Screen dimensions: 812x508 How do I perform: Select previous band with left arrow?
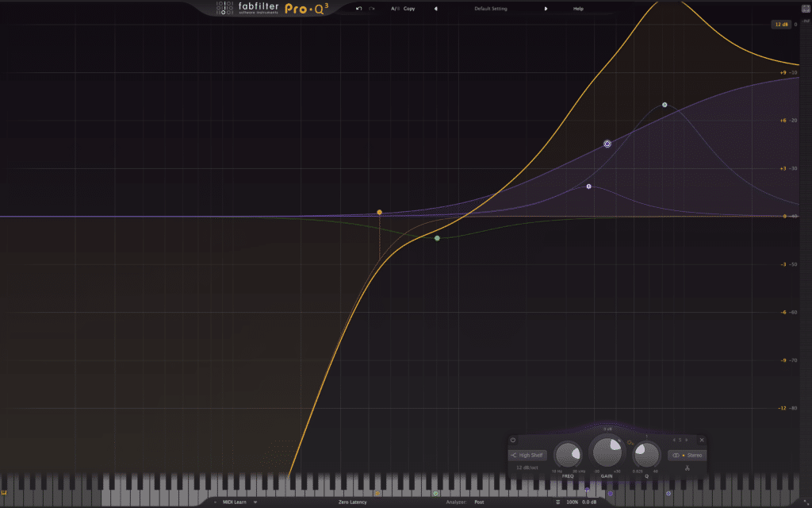(x=674, y=440)
